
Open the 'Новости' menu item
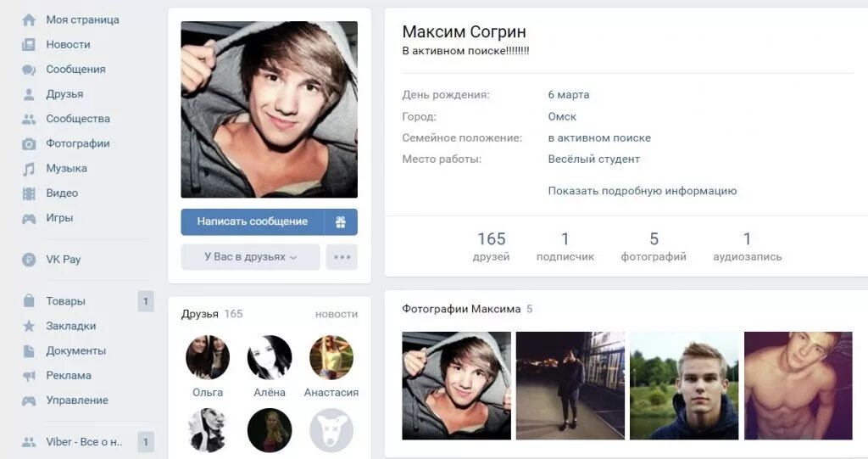(68, 44)
